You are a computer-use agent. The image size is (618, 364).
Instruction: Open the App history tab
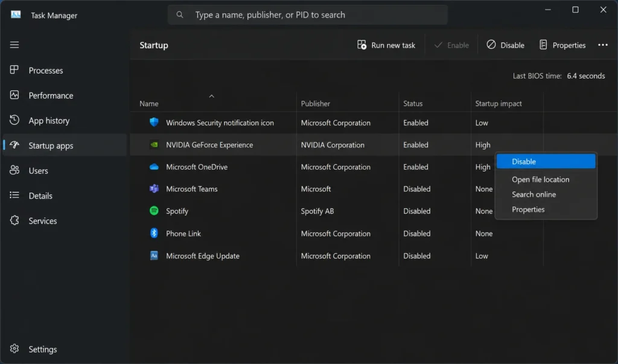(65, 120)
